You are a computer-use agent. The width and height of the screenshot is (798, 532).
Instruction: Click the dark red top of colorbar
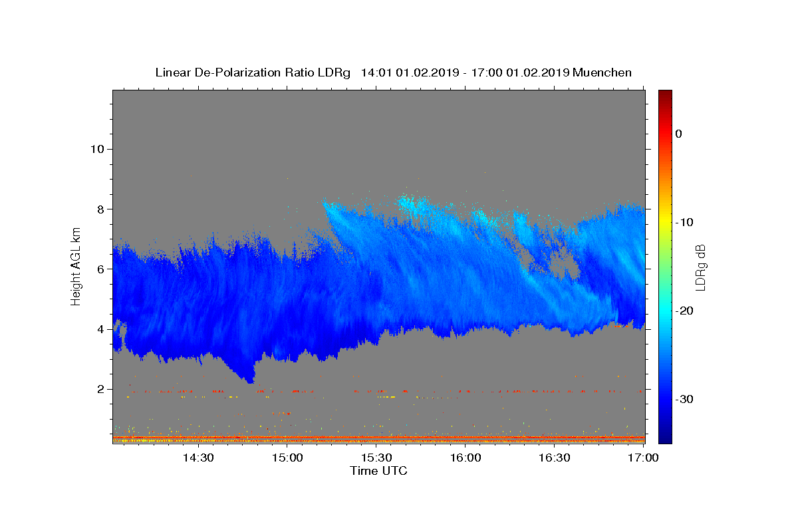pos(665,94)
